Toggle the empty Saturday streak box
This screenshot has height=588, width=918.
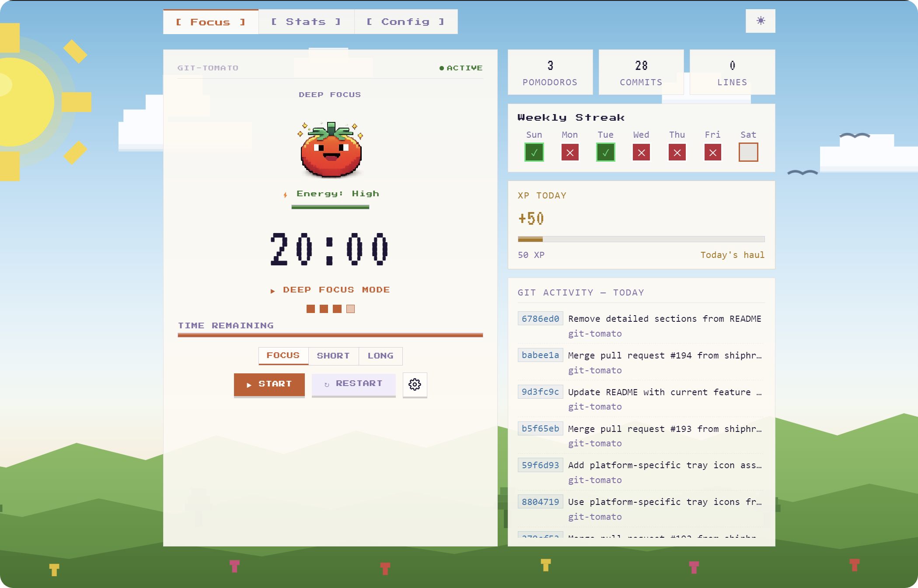tap(748, 153)
